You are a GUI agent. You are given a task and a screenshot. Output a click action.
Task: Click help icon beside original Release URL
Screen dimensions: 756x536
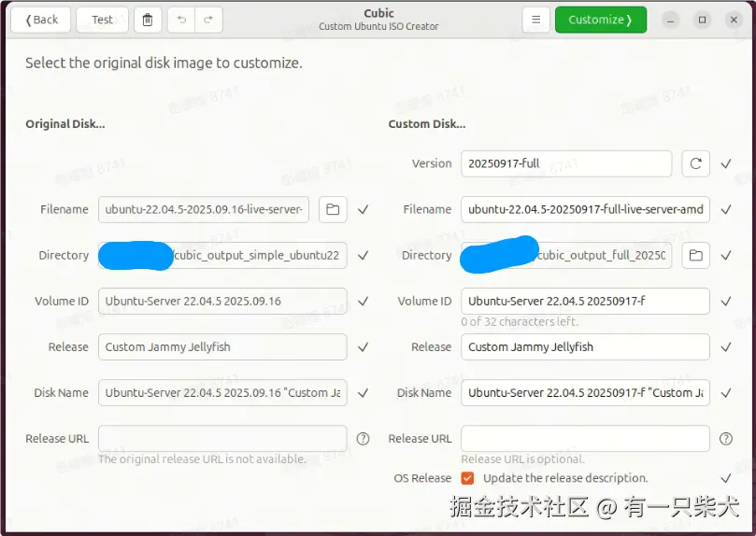(364, 439)
